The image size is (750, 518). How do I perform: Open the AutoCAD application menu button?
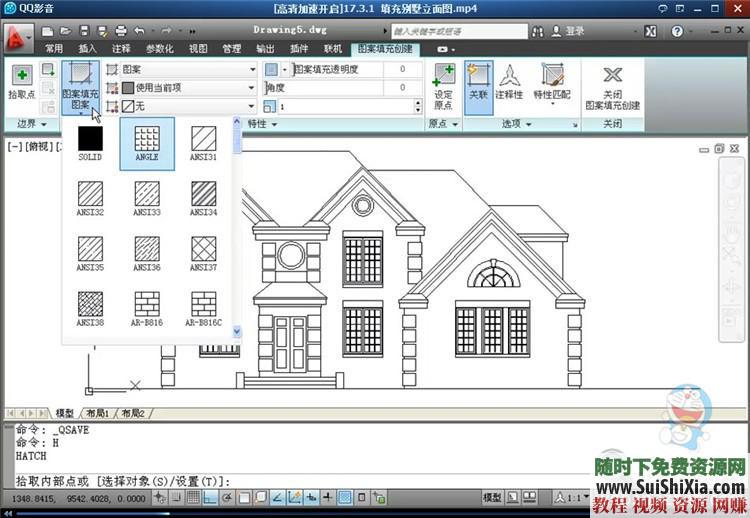[18, 38]
